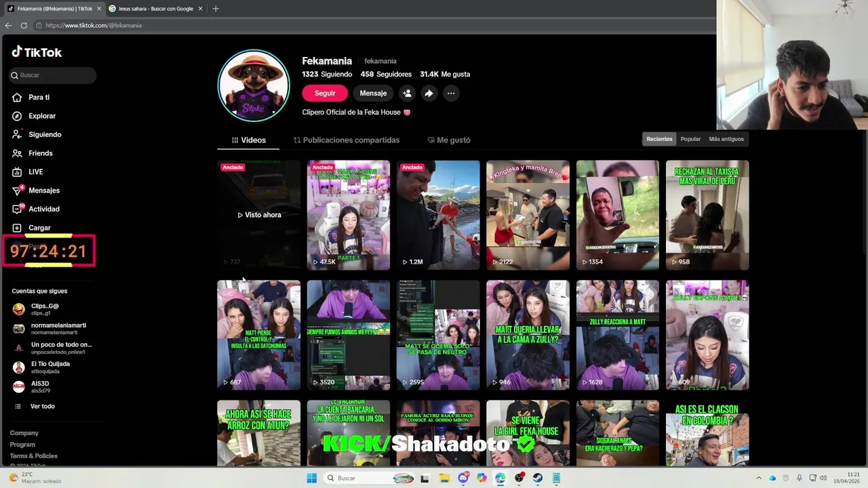Focus the TikTok Buscar search field
The height and width of the screenshot is (488, 868).
point(53,75)
